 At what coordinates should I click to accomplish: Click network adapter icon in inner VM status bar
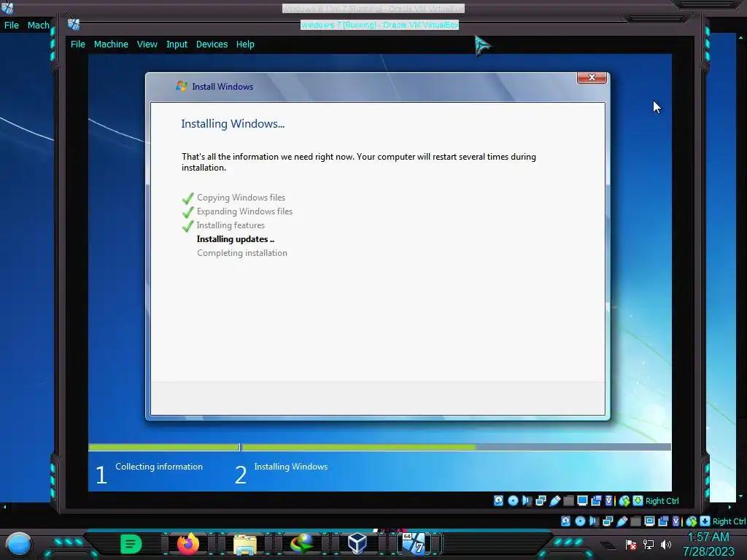(541, 500)
